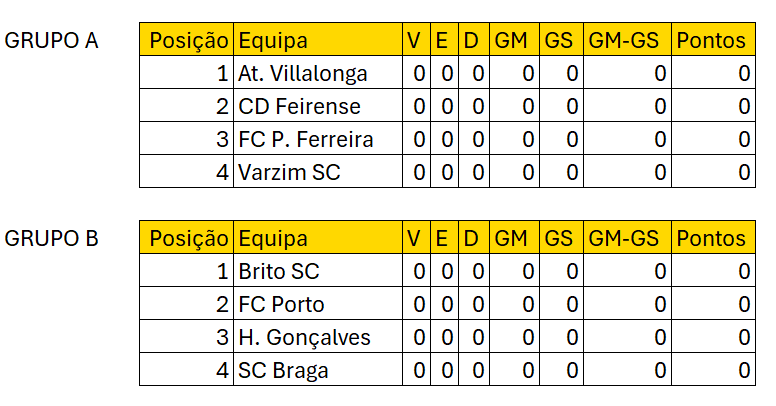The height and width of the screenshot is (406, 776).
Task: Select the SC Braga cell
Action: point(284,371)
